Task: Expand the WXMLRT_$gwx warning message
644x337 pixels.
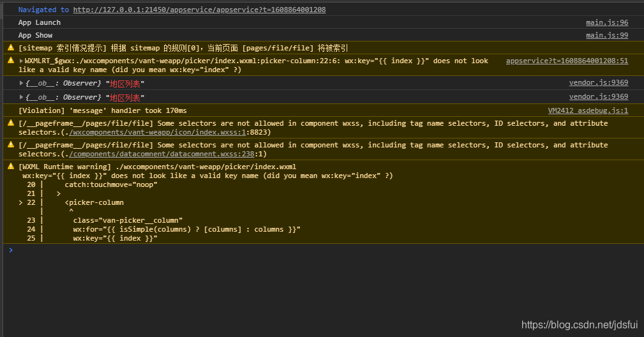Action: click(x=21, y=61)
